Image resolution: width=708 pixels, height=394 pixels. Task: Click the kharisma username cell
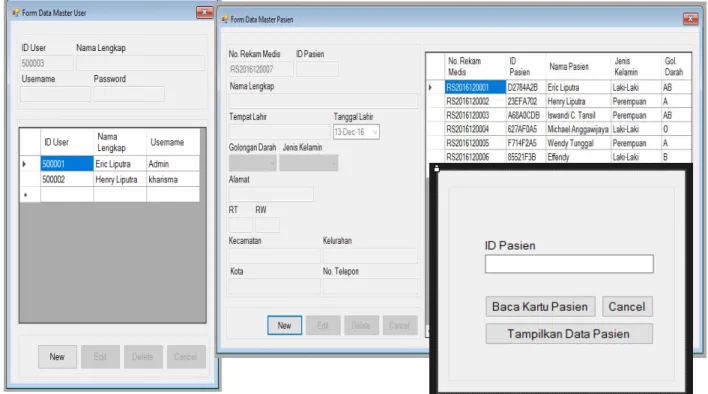(173, 179)
